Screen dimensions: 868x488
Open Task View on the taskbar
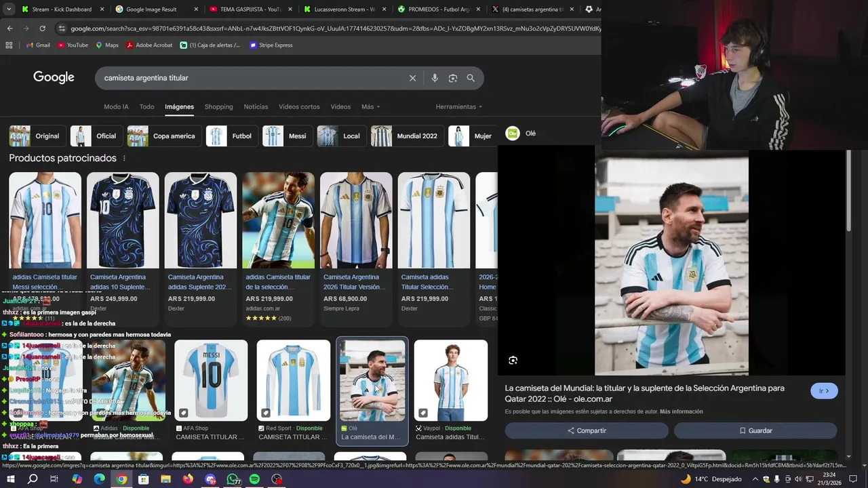click(54, 479)
